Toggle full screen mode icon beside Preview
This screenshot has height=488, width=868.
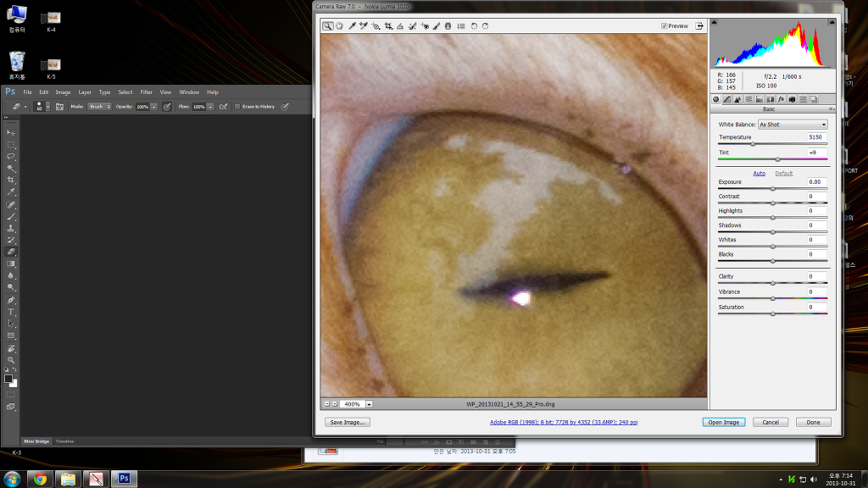click(700, 26)
